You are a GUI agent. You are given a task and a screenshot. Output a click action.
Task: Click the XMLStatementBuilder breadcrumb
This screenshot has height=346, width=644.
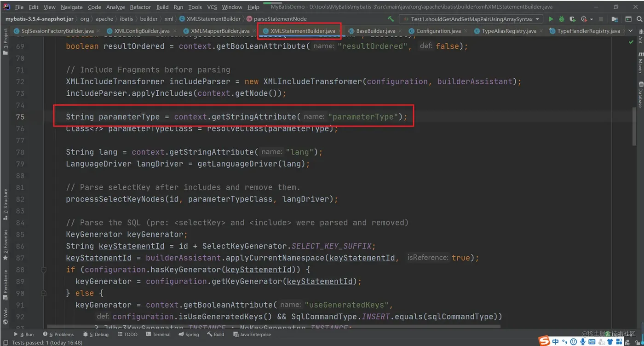[x=210, y=19]
